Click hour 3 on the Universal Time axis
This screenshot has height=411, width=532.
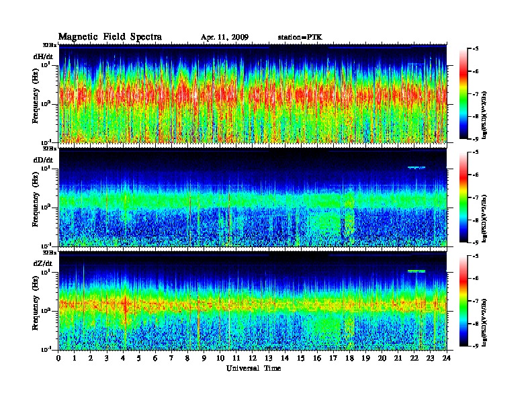(x=107, y=359)
